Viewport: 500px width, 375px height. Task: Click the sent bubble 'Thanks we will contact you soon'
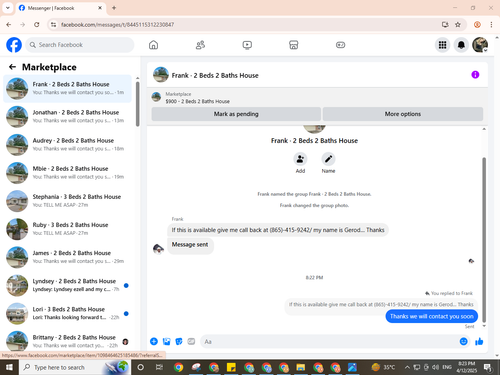(432, 316)
